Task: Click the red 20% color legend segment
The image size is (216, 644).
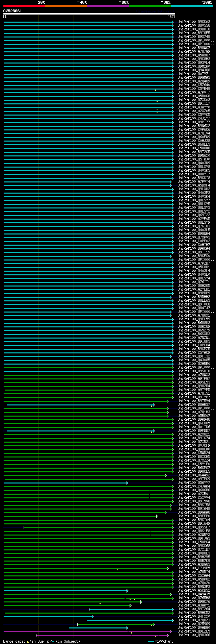Action: pyautogui.click(x=24, y=6)
